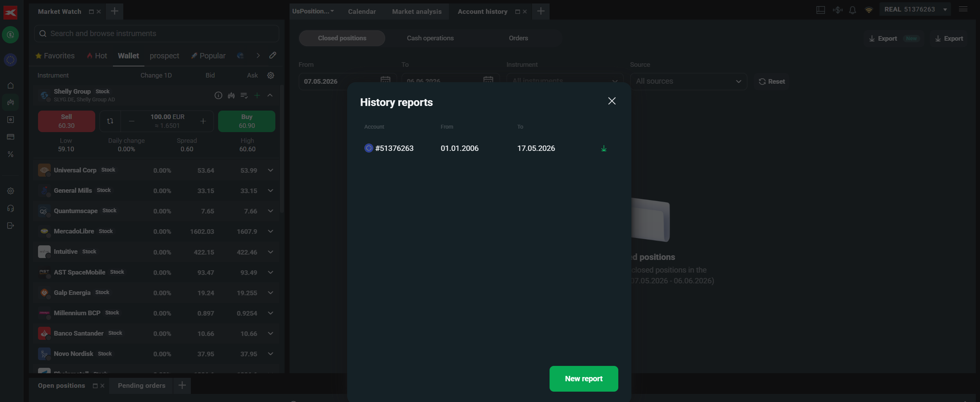
Task: Switch to Market analysis tab
Action: coord(417,12)
